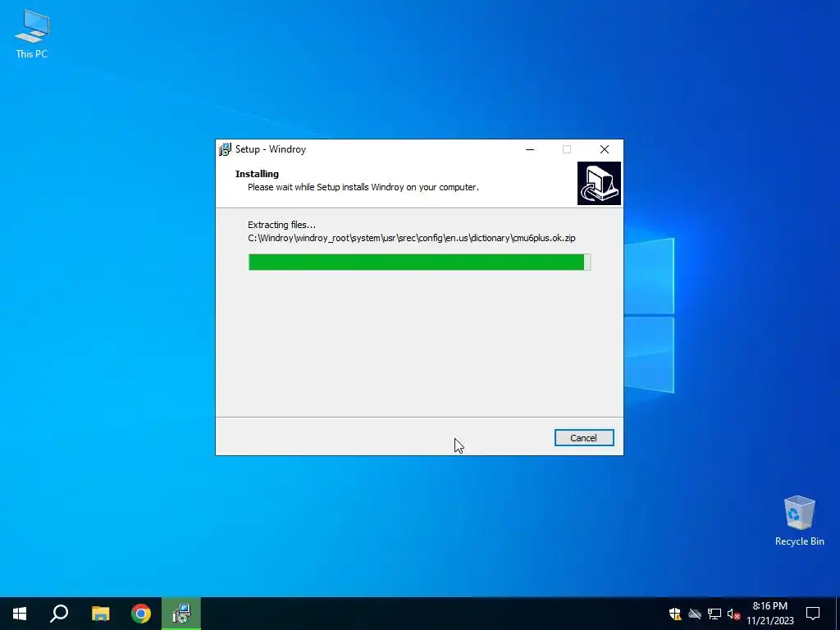Click the Windroy setup taskbar button

(181, 614)
